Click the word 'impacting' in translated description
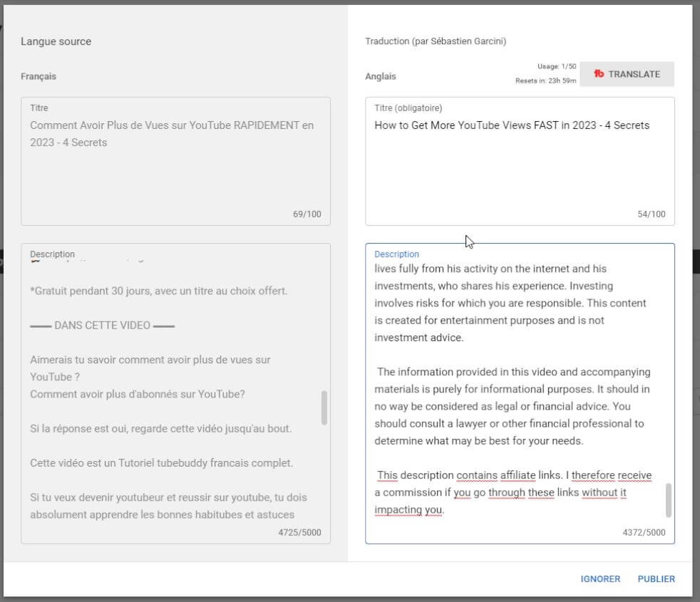 pos(398,509)
